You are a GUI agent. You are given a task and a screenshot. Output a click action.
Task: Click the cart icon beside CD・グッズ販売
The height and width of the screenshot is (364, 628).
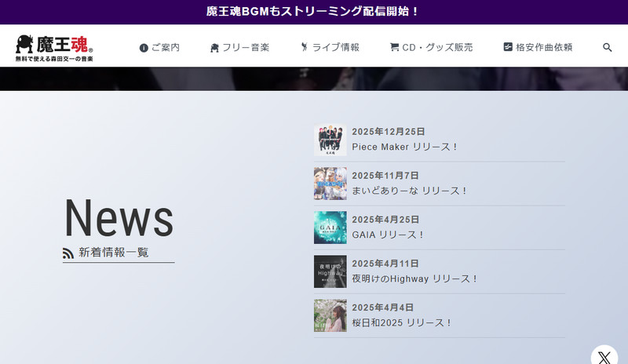click(x=395, y=47)
